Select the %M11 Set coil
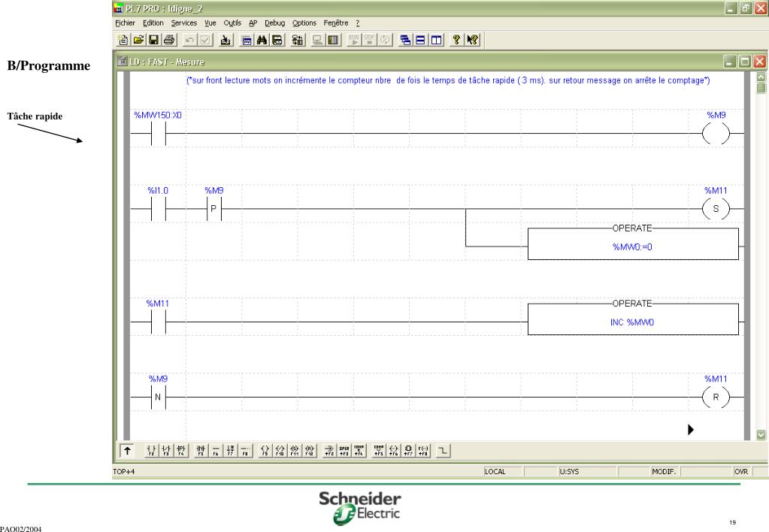769x532 pixels. [716, 209]
